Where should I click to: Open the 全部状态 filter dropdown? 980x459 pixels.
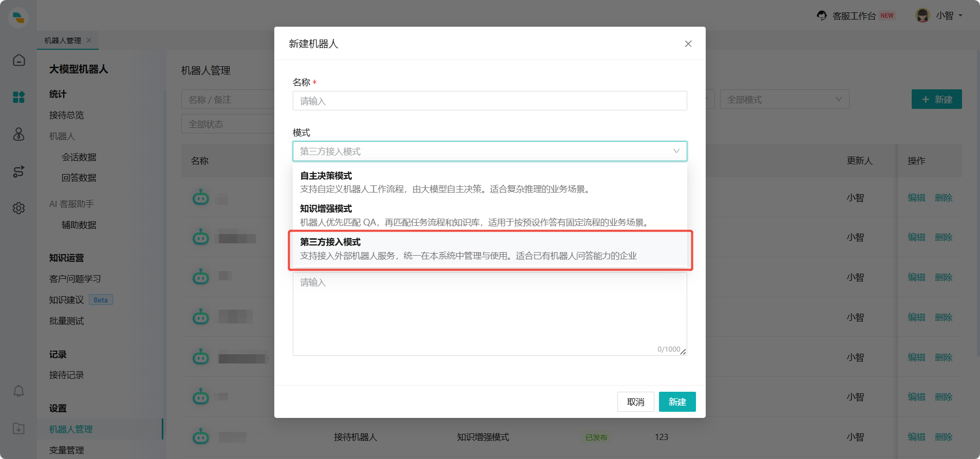click(x=228, y=124)
